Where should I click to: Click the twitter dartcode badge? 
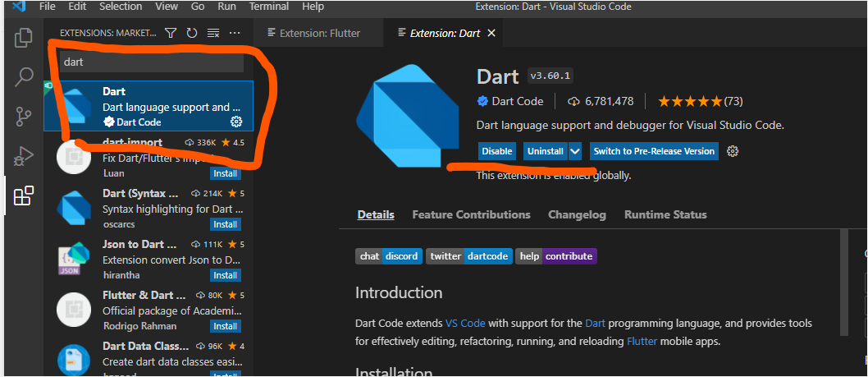pyautogui.click(x=469, y=256)
